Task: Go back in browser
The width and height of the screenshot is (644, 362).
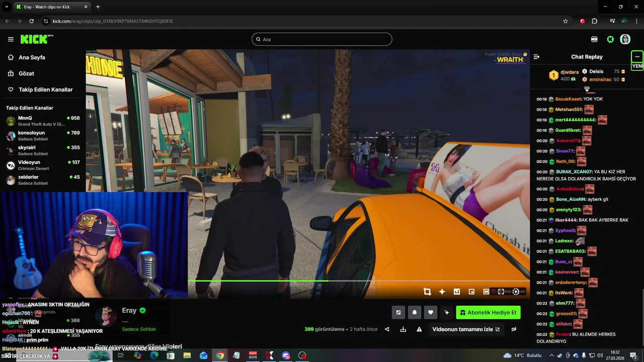Action: pos(7,21)
